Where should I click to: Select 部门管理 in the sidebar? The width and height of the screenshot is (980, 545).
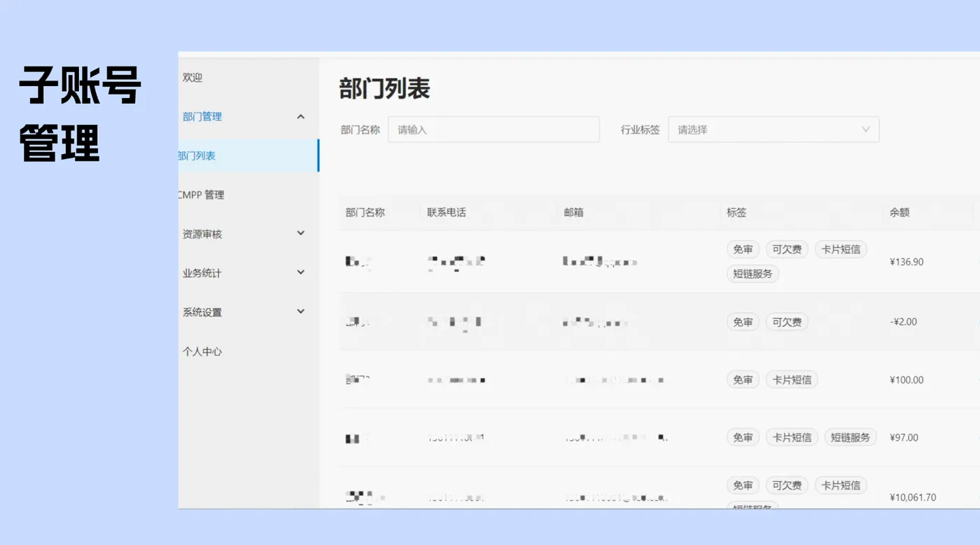[202, 117]
